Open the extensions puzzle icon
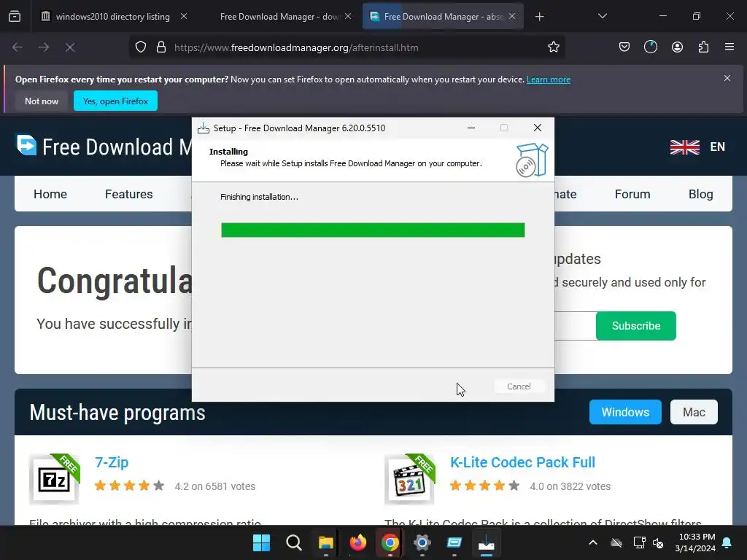The width and height of the screenshot is (747, 560). 703,47
